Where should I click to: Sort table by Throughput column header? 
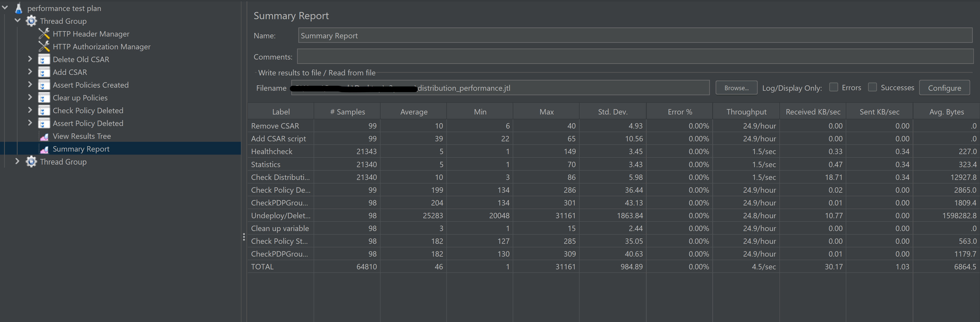coord(746,112)
